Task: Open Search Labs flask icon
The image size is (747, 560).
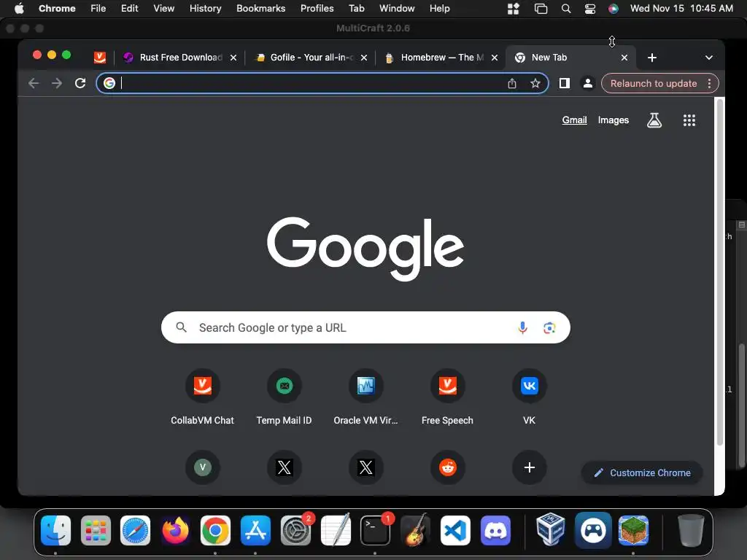Action: coord(654,120)
